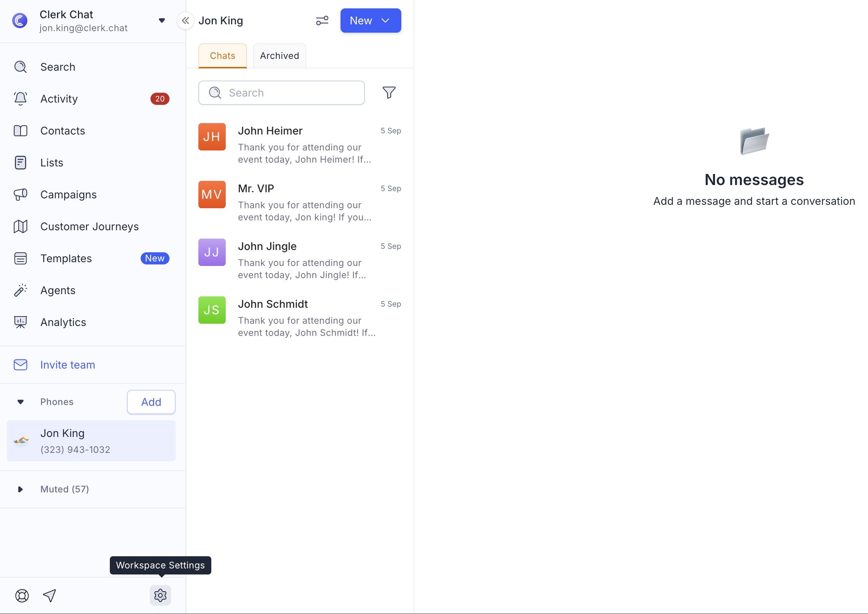This screenshot has height=614, width=868.
Task: Expand the Muted (57) section
Action: [x=21, y=489]
